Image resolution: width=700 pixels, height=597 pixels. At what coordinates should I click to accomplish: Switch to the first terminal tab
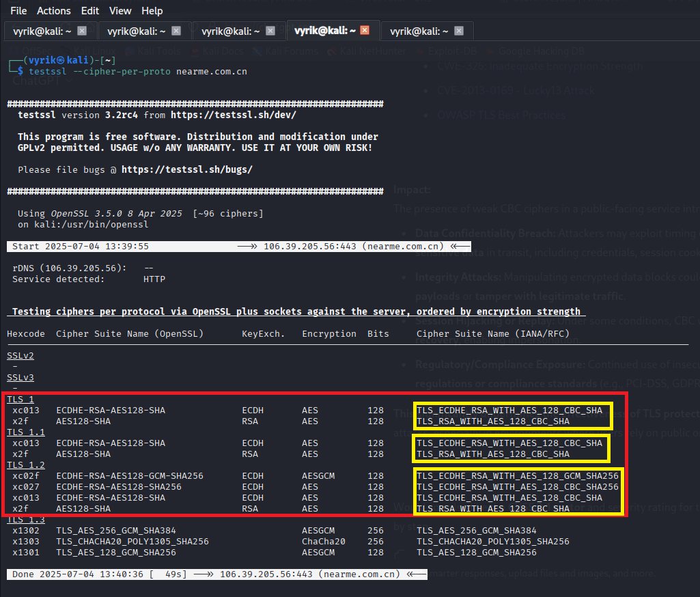click(x=41, y=31)
